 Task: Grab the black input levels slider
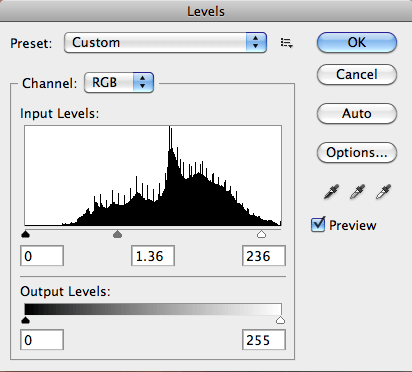(x=25, y=234)
